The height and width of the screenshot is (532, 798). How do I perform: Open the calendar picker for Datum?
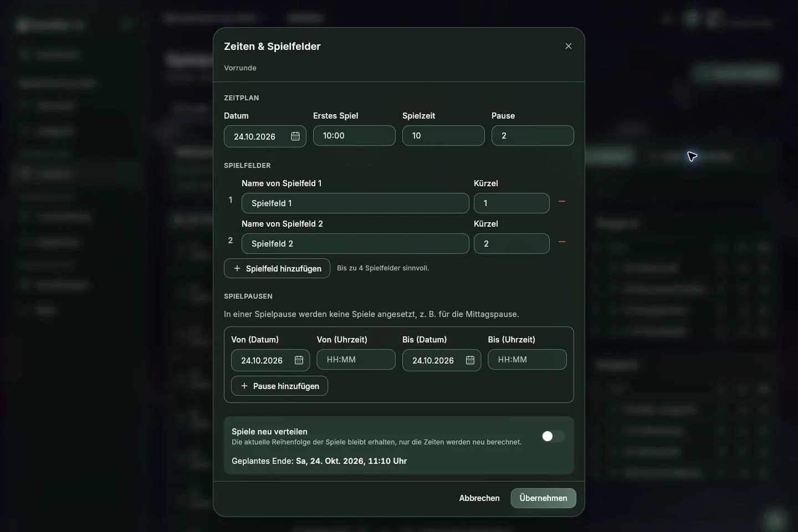click(295, 136)
